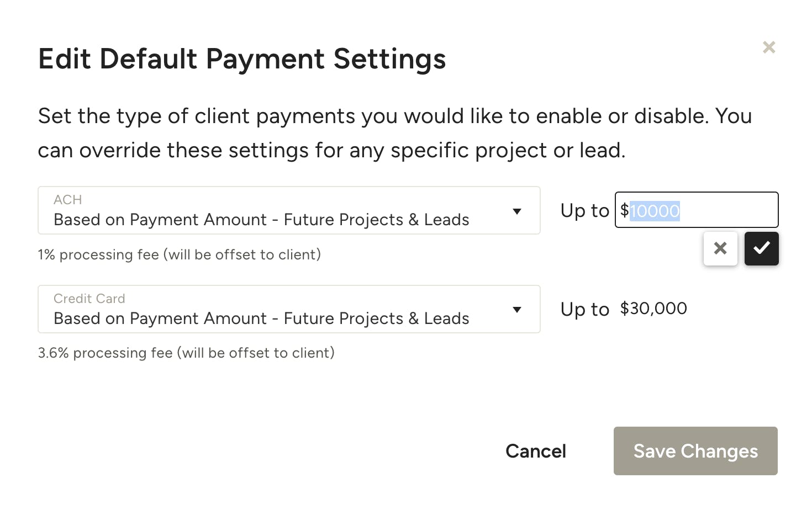Choose a different Credit Card payment rule
Screen dimensions: 812x510
289,310
